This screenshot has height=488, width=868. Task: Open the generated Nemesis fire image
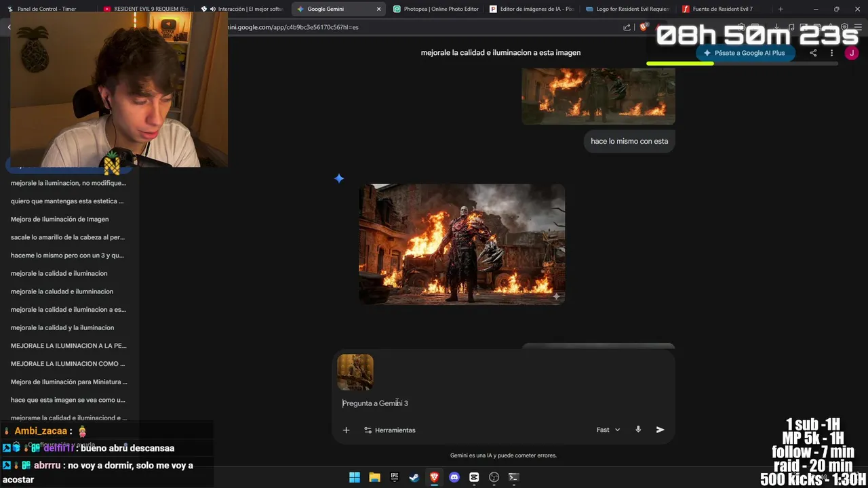(x=462, y=244)
